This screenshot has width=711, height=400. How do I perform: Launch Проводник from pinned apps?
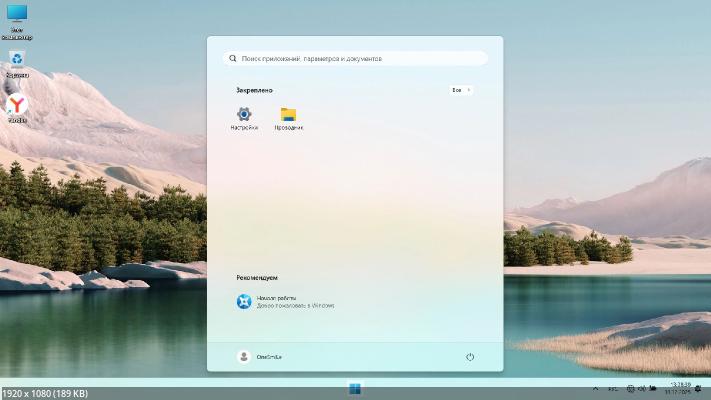(288, 118)
